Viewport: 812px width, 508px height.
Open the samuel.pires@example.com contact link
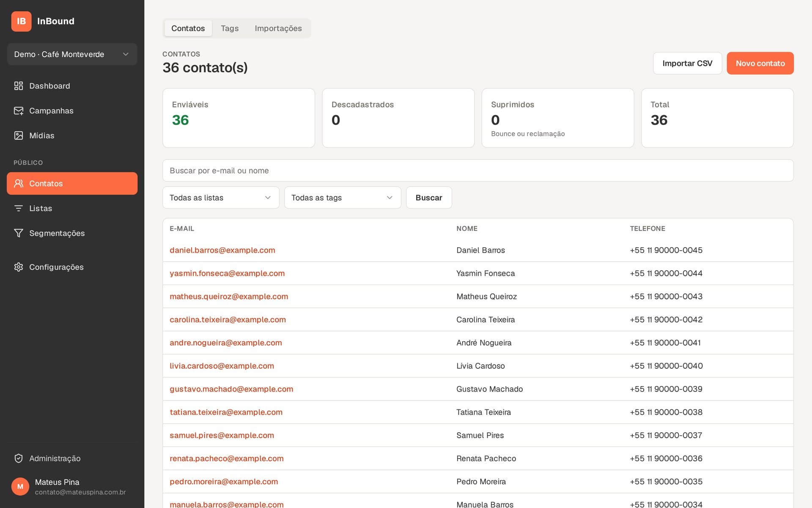222,435
